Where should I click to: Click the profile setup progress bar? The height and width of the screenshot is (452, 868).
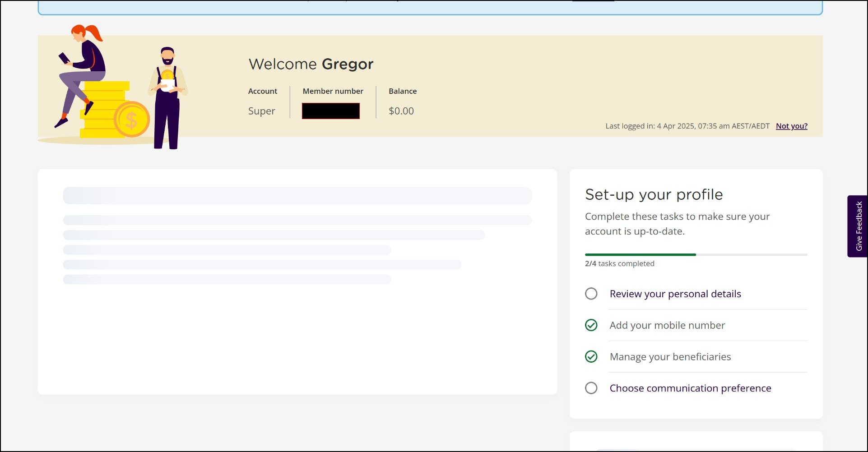click(696, 255)
